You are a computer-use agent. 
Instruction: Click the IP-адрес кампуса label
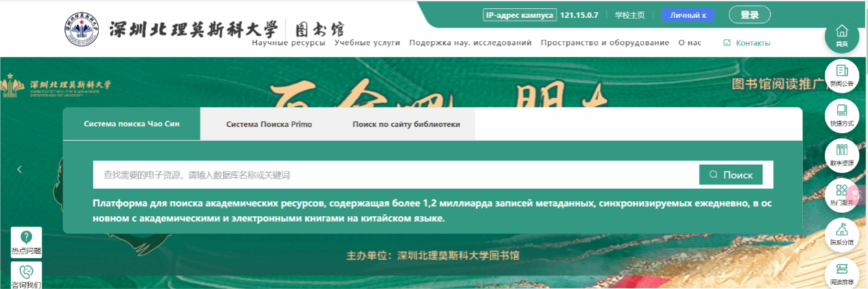pos(519,14)
